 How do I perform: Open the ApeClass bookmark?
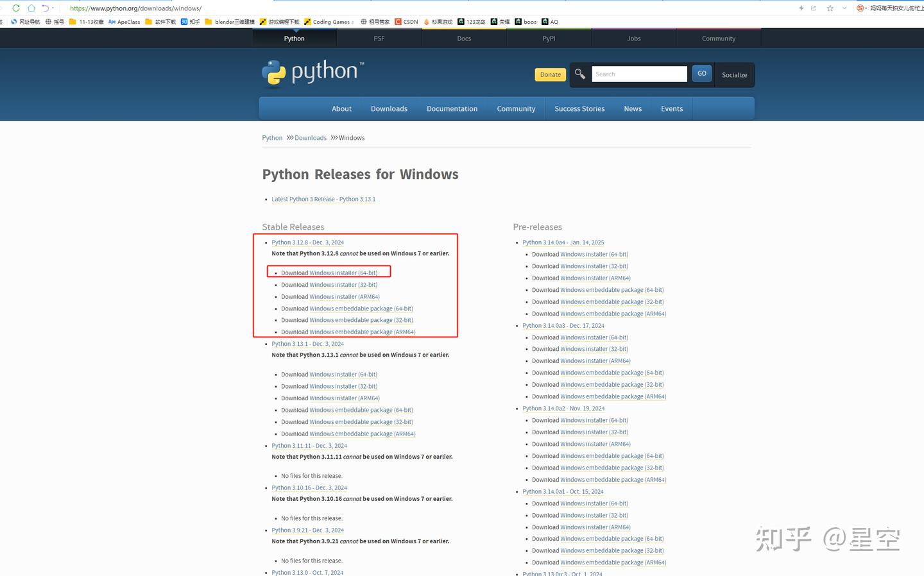(124, 22)
